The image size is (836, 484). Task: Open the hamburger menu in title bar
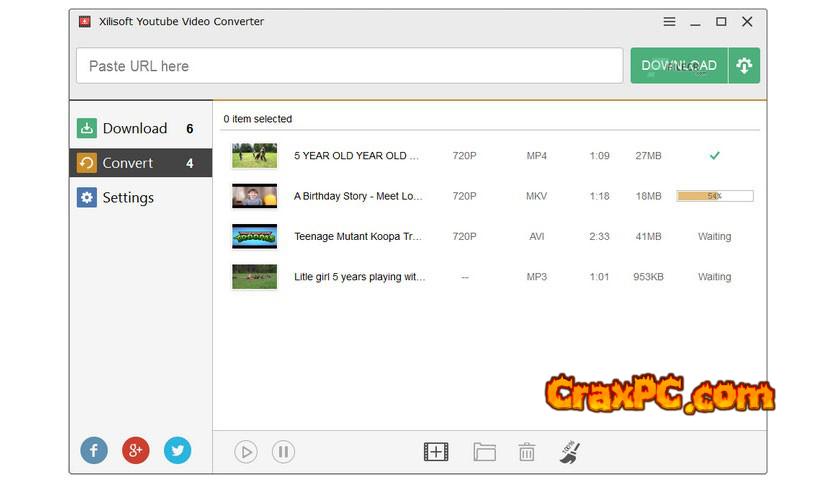coord(669,21)
